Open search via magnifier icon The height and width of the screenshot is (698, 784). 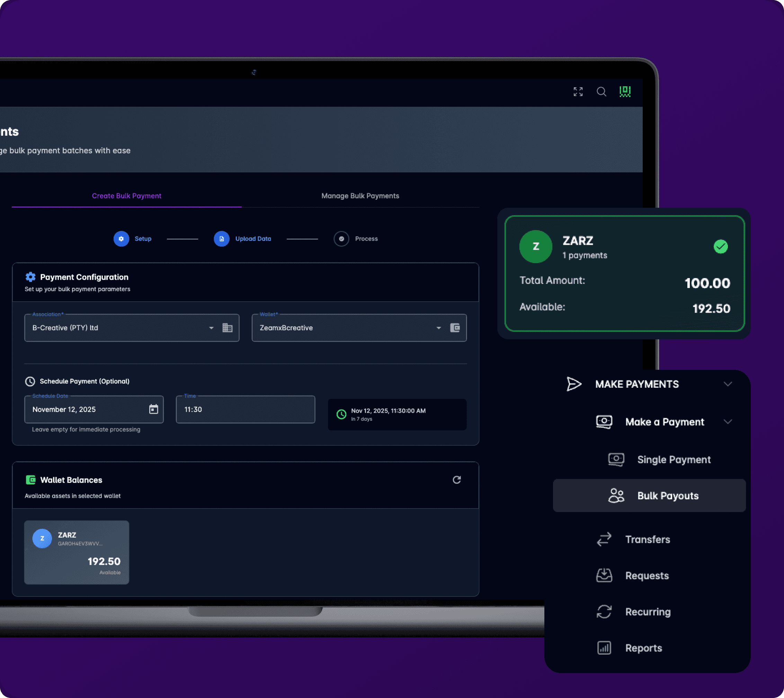coord(601,91)
